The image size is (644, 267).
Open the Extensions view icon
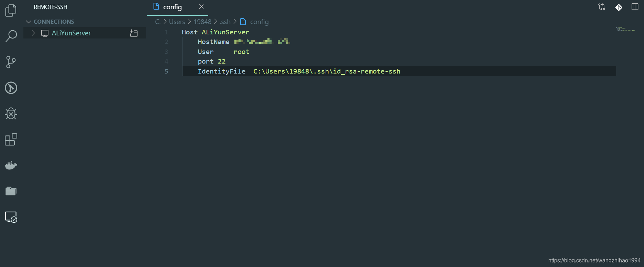coord(11,139)
